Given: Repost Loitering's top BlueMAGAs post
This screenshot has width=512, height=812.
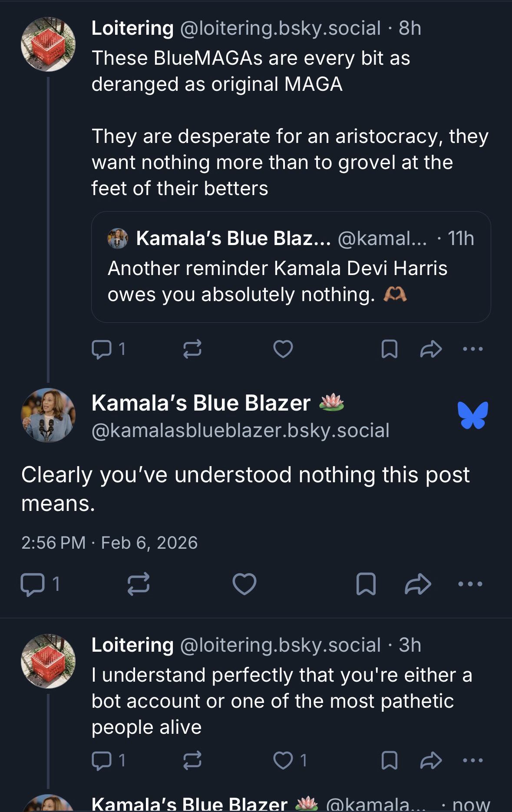Looking at the screenshot, I should [x=192, y=349].
